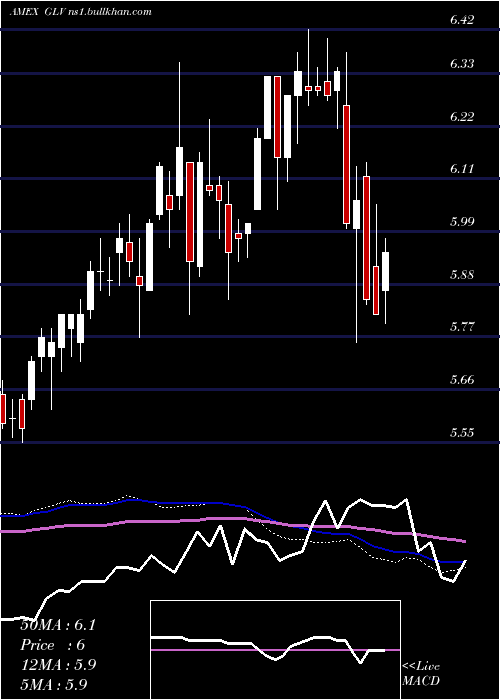This screenshot has width=500, height=700.
Task: Click the 6.33 price axis label
Action: (462, 64)
